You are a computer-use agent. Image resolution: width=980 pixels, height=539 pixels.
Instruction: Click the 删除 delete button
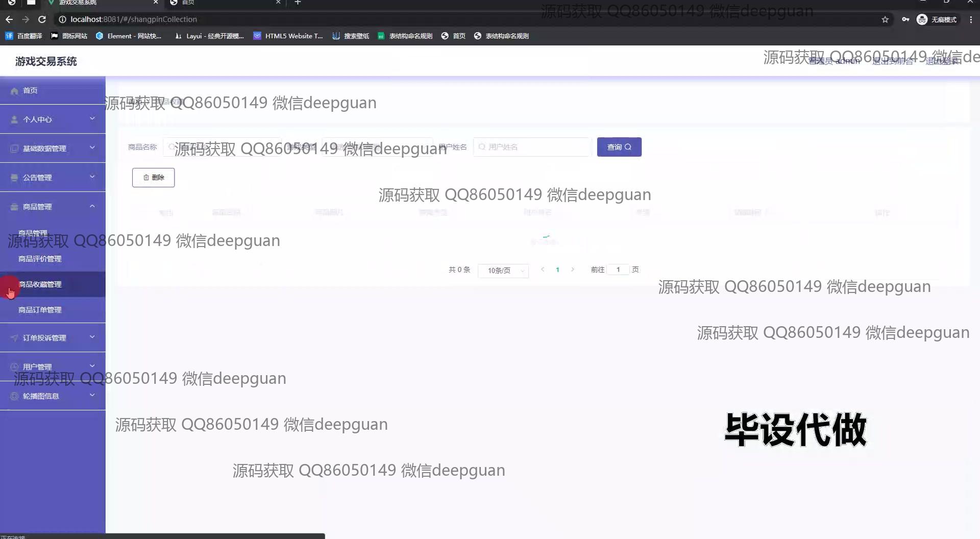click(x=153, y=178)
